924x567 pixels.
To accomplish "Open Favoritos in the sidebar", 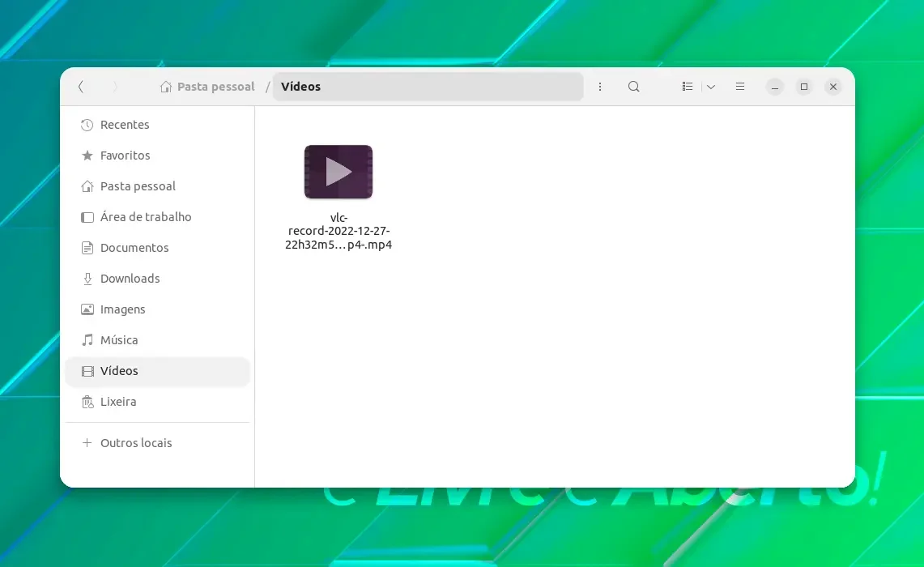I will (157, 156).
